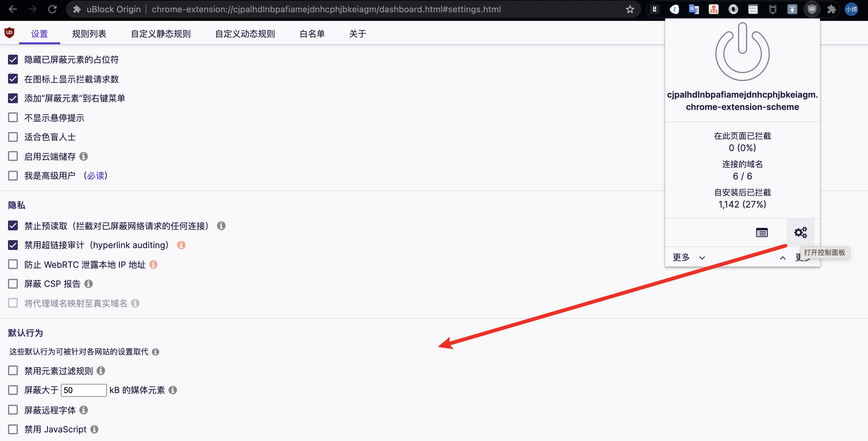Tick the block remote fonts checkbox
This screenshot has width=868, height=441.
point(13,410)
